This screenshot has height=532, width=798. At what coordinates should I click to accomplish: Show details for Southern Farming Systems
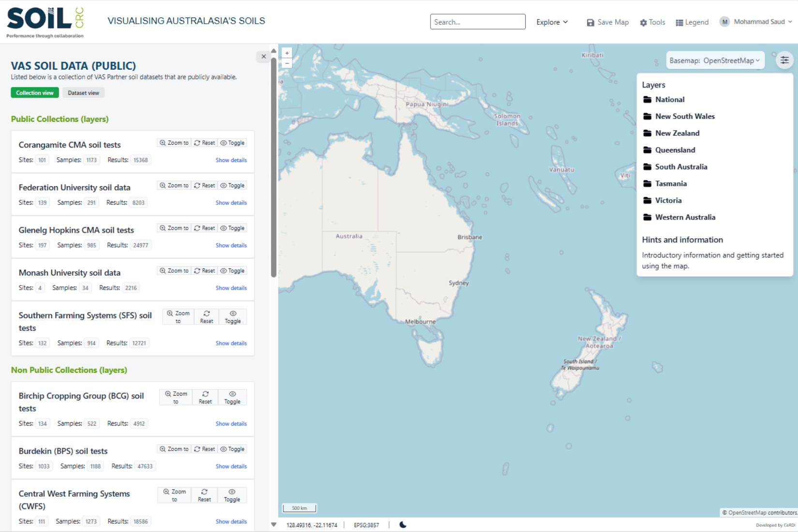click(x=231, y=343)
